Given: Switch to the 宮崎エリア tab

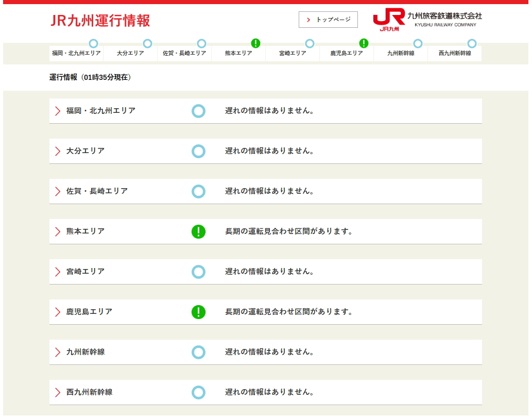Looking at the screenshot, I should 293,53.
